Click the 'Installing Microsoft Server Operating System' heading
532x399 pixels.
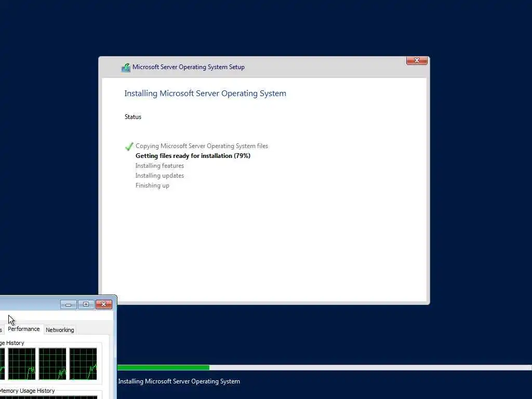[x=205, y=94]
